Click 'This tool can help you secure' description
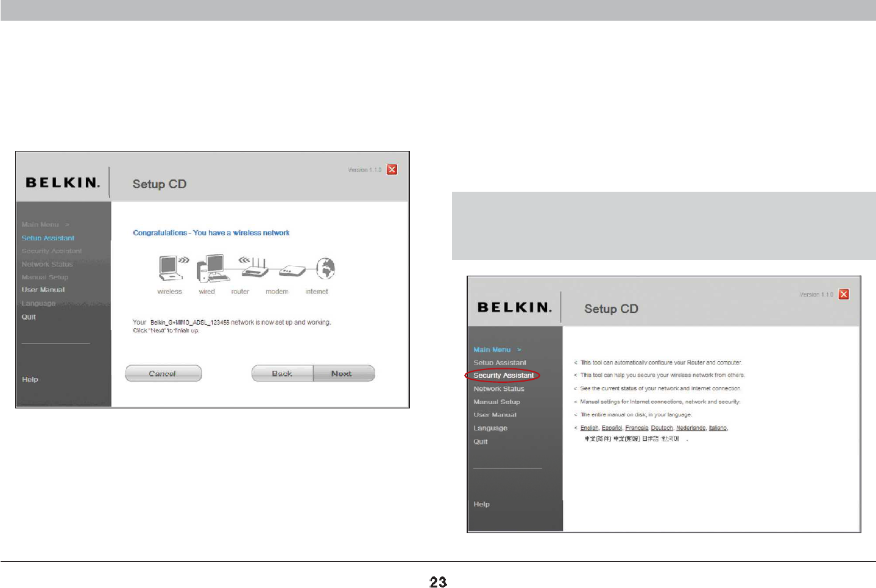Image resolution: width=876 pixels, height=588 pixels. (x=662, y=375)
